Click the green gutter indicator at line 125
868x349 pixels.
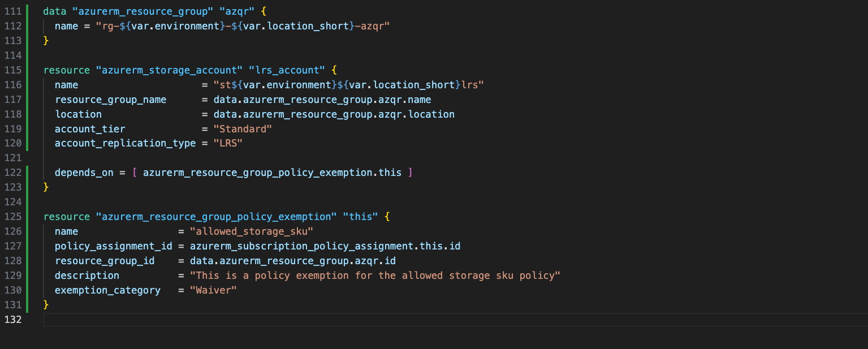28,217
